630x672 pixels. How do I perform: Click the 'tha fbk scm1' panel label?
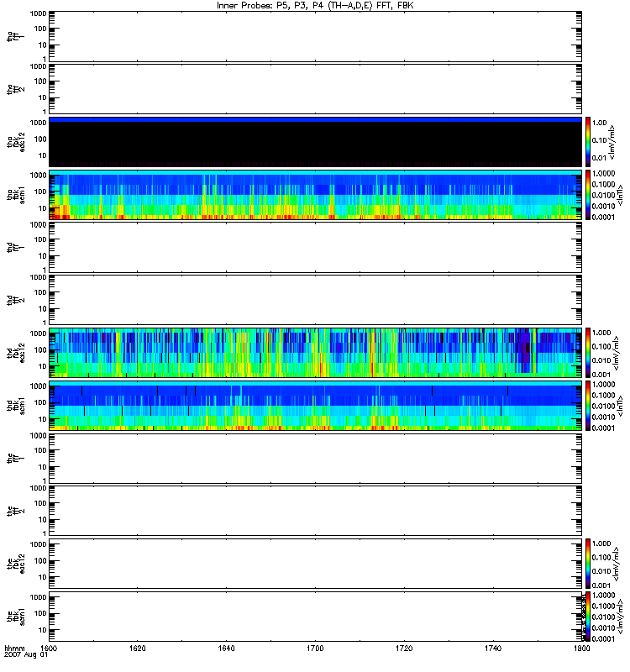[x=15, y=195]
